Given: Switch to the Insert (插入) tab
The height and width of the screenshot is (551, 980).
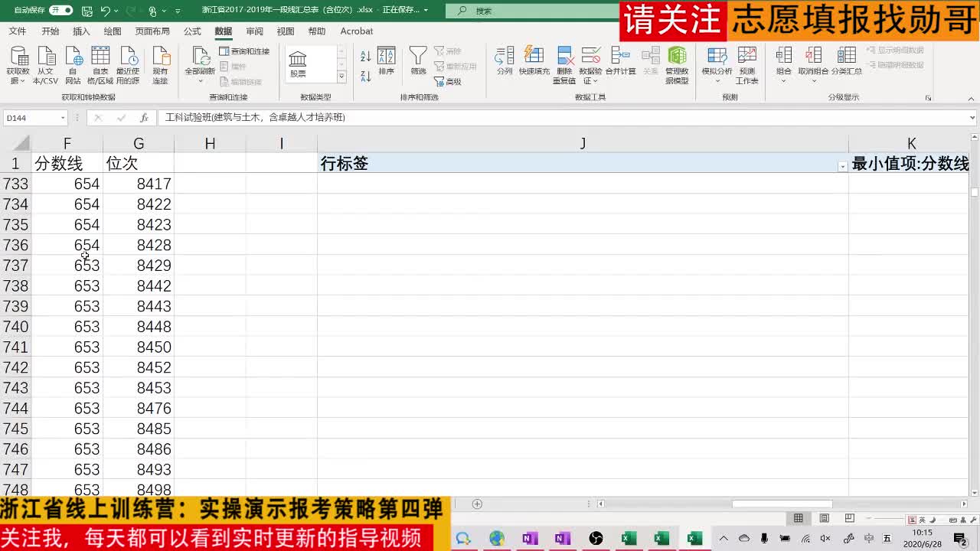Looking at the screenshot, I should point(81,31).
